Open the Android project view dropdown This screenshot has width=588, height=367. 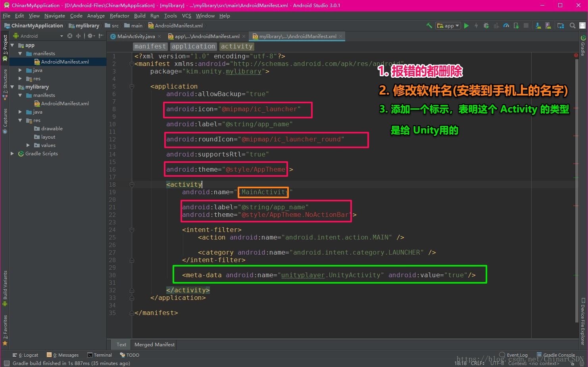click(38, 36)
